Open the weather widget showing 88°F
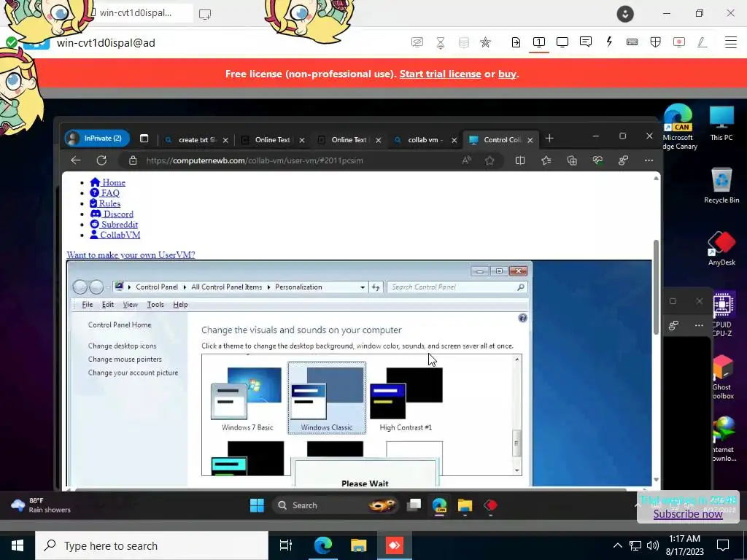747x560 pixels. coord(41,505)
